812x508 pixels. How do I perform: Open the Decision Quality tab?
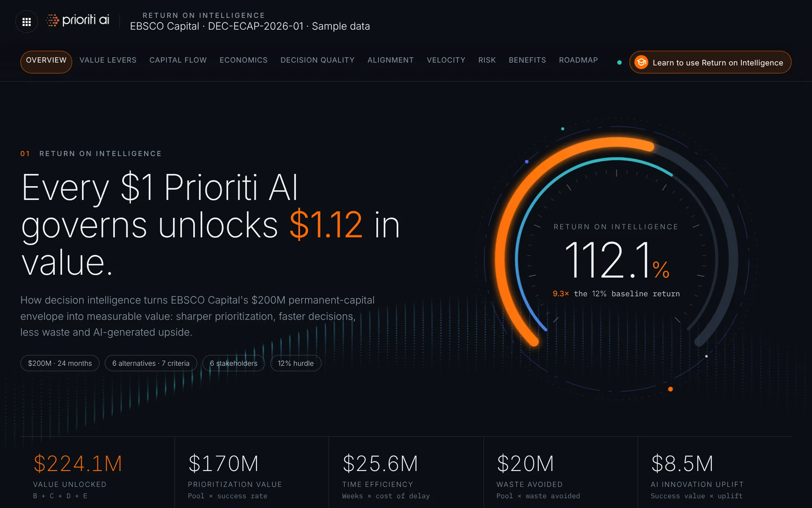click(317, 60)
